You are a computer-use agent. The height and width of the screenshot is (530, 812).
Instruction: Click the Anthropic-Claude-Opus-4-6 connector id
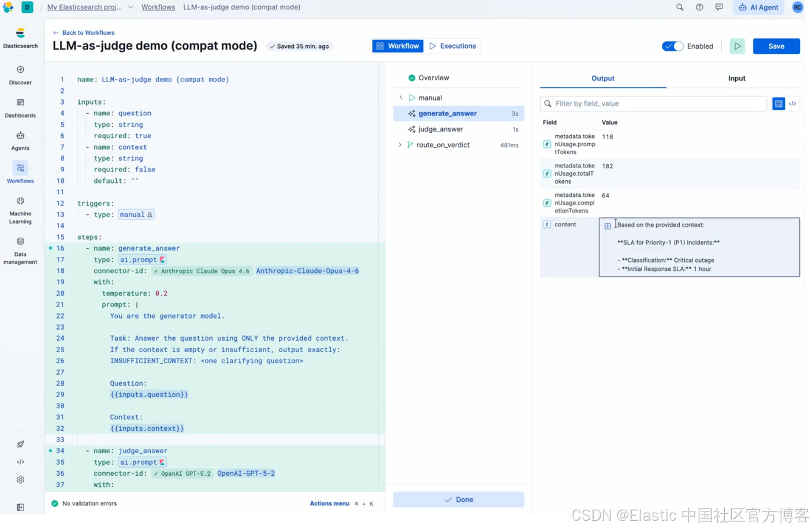[x=307, y=271]
